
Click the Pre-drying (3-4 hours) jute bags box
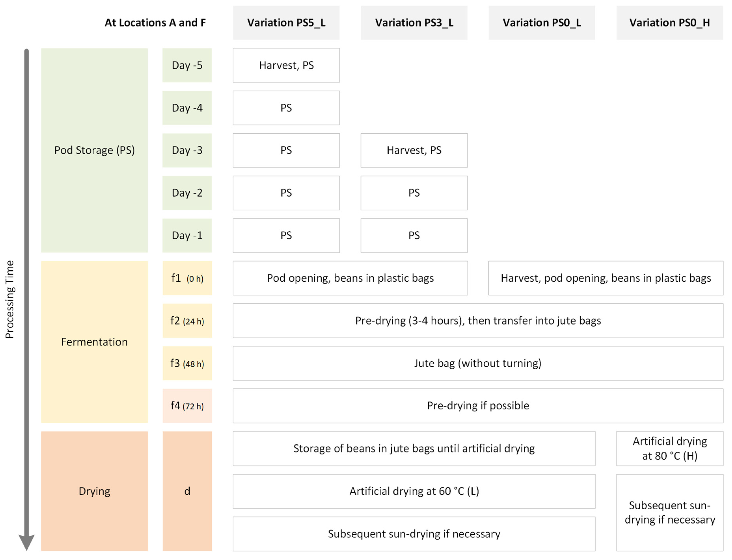(478, 321)
